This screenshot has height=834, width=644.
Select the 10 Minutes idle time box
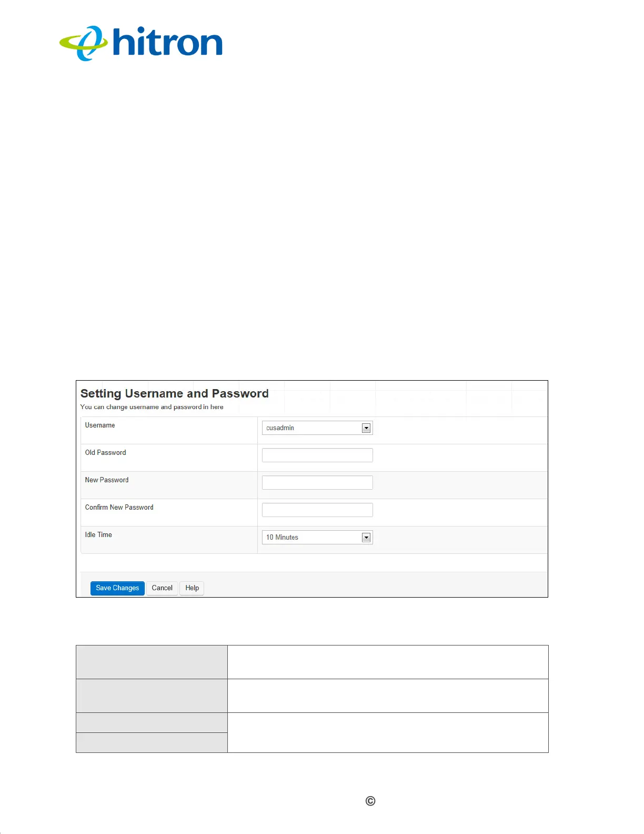tap(317, 538)
